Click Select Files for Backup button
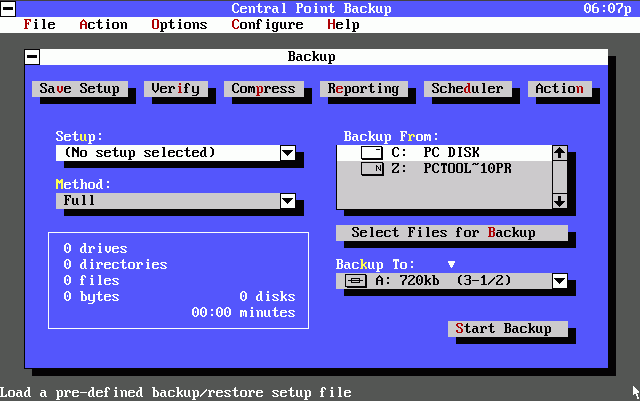 pyautogui.click(x=452, y=233)
